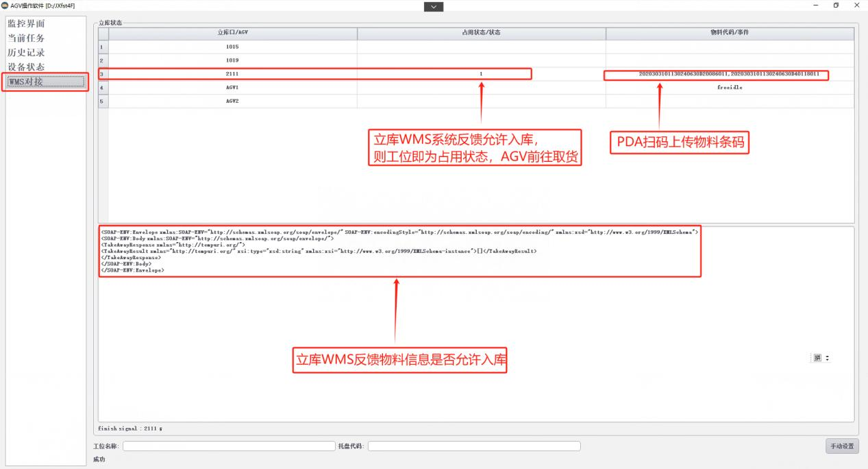Viewport: 868px width, 469px height.
Task: Click the material barcode cell in row 2111
Action: 730,74
